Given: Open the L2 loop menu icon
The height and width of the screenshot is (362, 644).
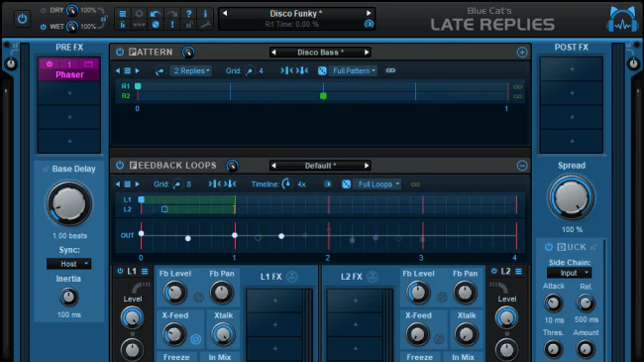Looking at the screenshot, I should click(519, 272).
